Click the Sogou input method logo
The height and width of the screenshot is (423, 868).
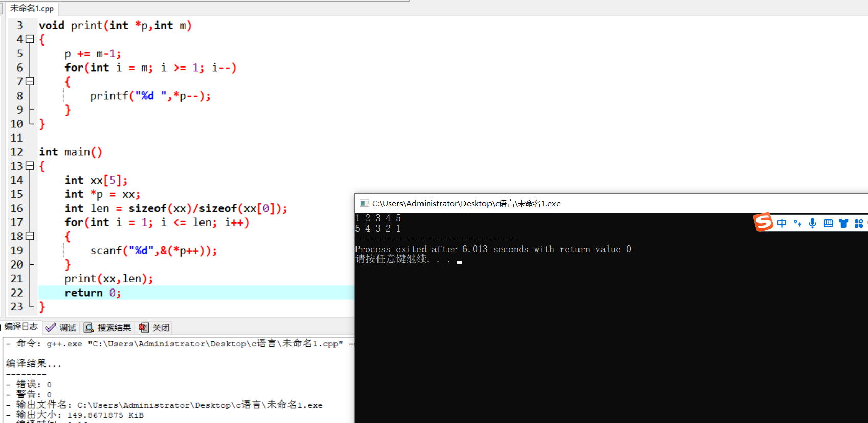click(763, 222)
